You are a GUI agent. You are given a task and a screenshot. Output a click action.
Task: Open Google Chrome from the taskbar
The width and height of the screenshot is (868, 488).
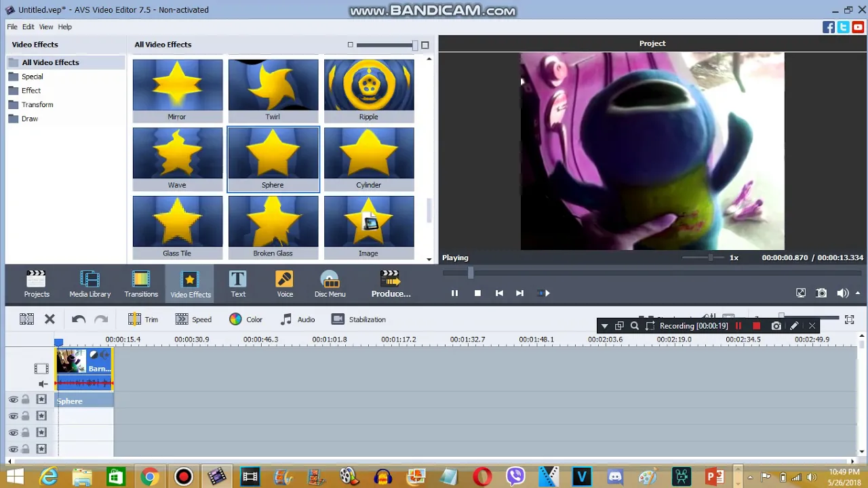pyautogui.click(x=150, y=476)
